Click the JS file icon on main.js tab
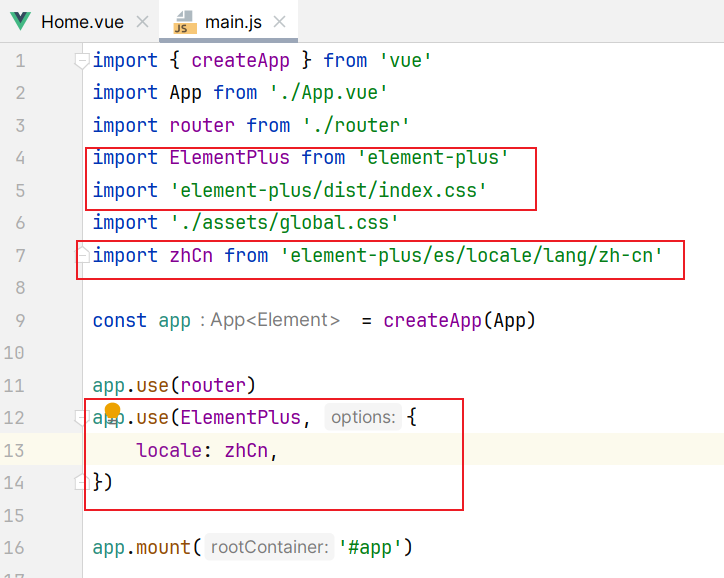 click(x=185, y=22)
